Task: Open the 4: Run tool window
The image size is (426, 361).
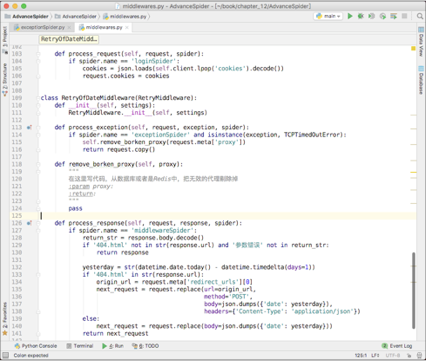Action: pos(113,346)
